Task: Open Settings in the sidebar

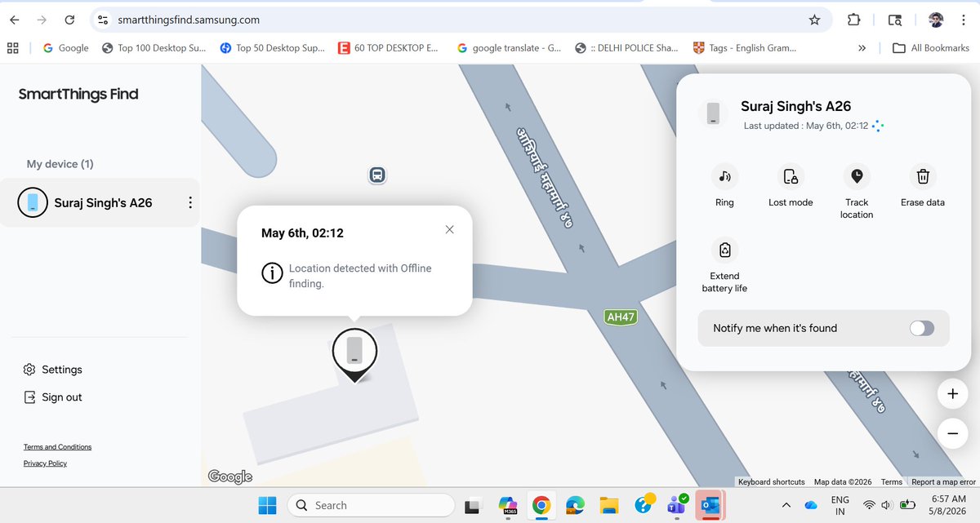Action: pyautogui.click(x=53, y=370)
